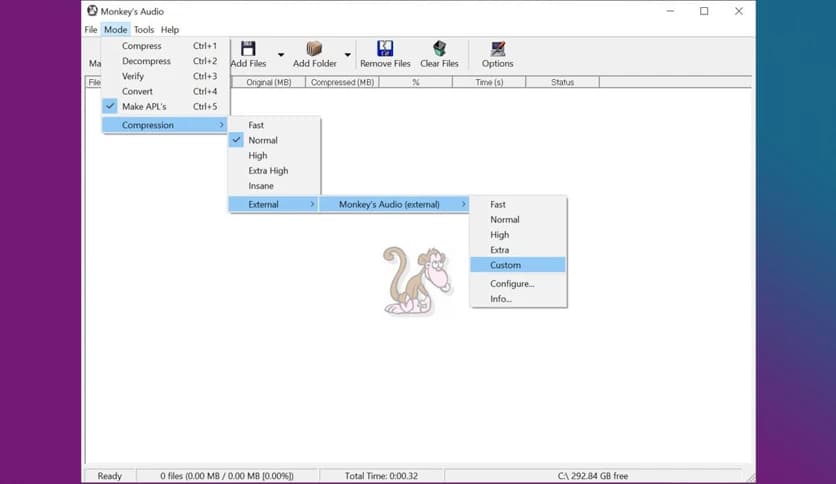The width and height of the screenshot is (836, 484).
Task: Choose Convert mode (Ctrl+4)
Action: point(165,91)
